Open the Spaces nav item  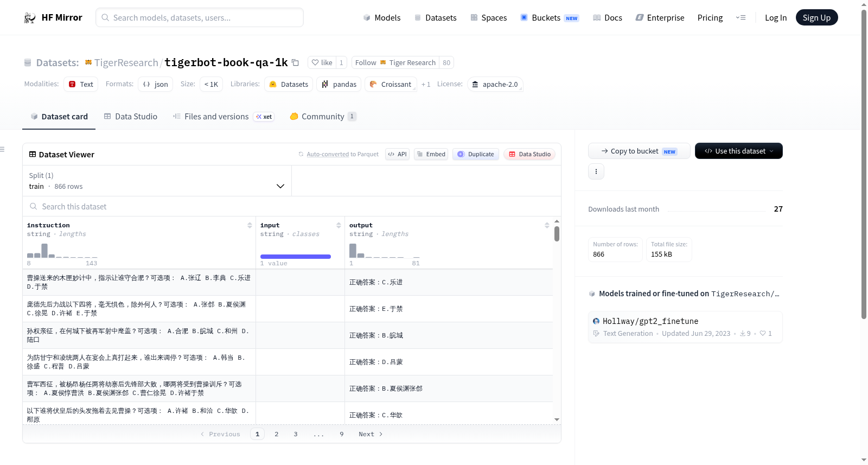coord(488,18)
